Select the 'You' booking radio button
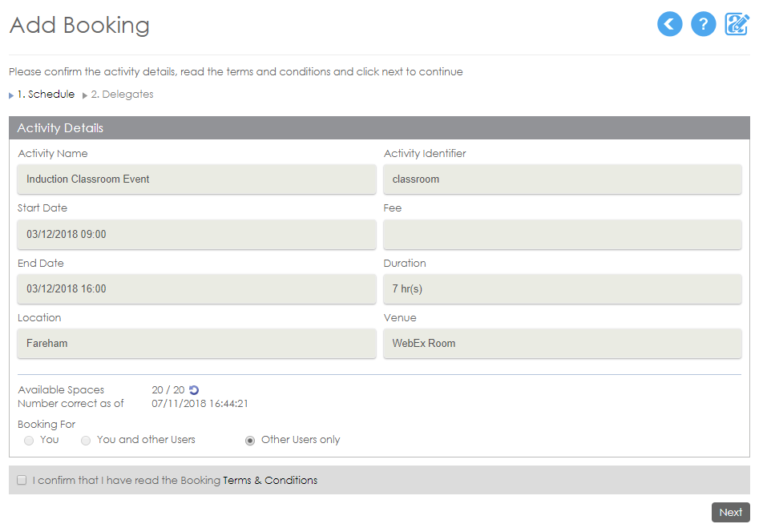763x532 pixels. (29, 440)
